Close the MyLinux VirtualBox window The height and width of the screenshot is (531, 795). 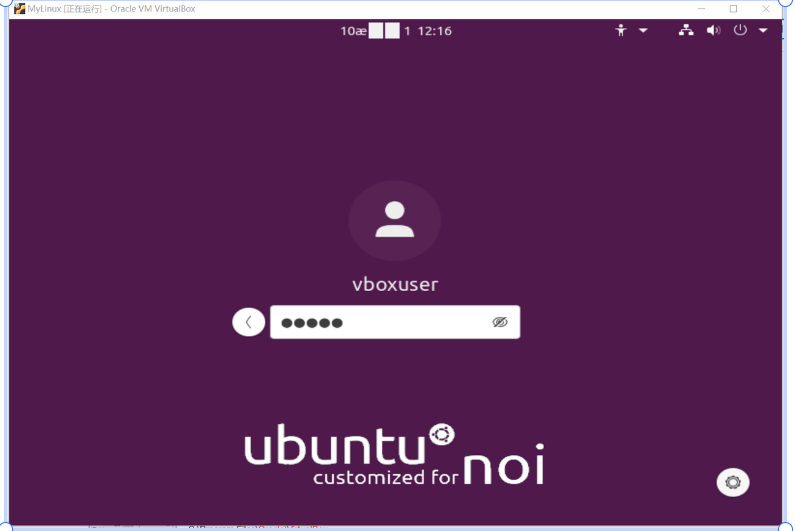(x=766, y=9)
